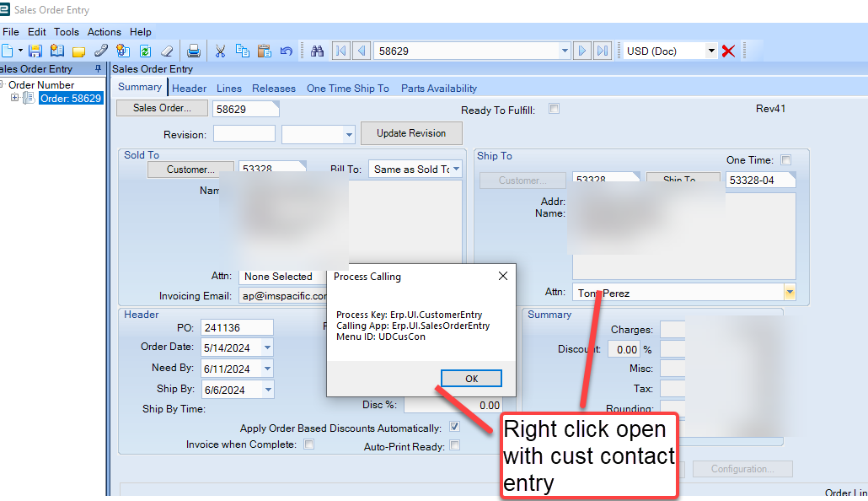This screenshot has height=501, width=868.
Task: Open the yellow memo note icon
Action: [78, 51]
